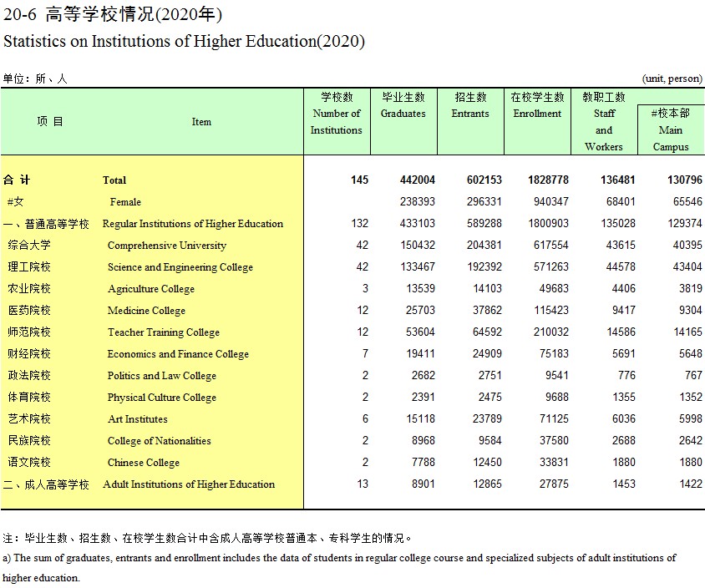Click the 'Enrollment' column header
Screen dimensions: 705x588
coord(537,121)
